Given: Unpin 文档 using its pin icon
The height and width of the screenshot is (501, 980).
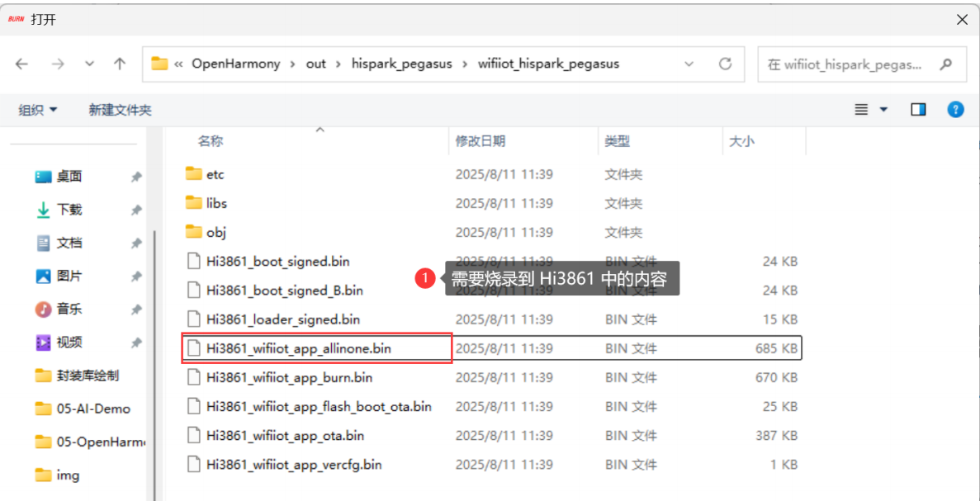Looking at the screenshot, I should coord(135,243).
